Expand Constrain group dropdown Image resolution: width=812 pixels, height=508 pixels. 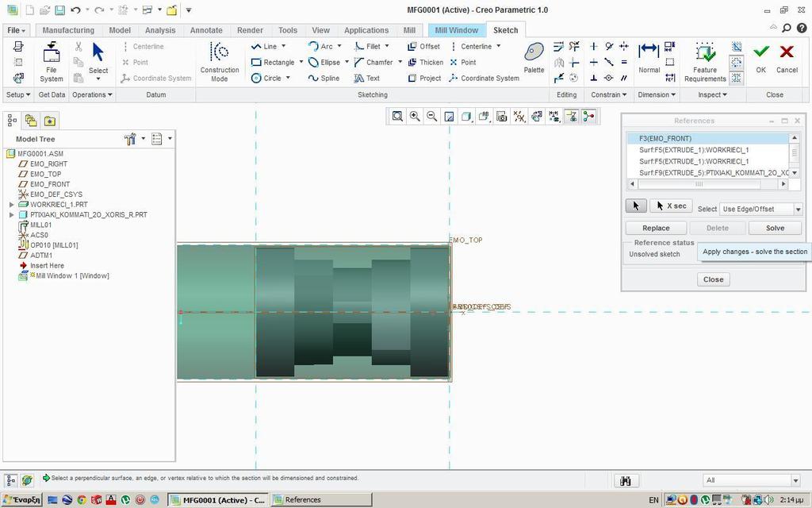[x=608, y=95]
